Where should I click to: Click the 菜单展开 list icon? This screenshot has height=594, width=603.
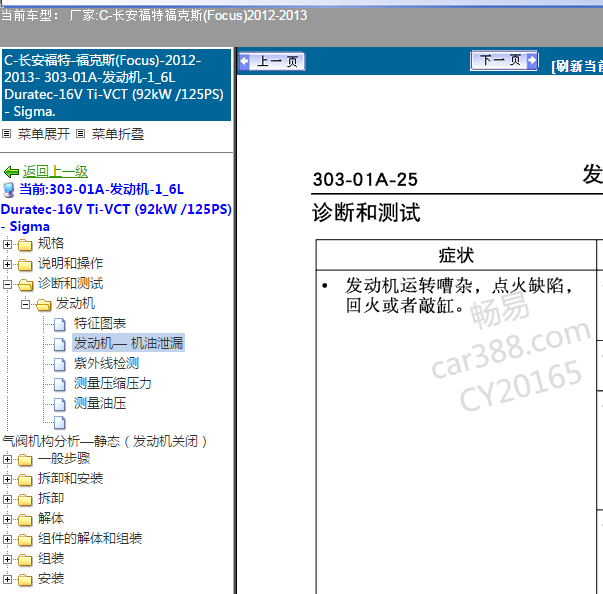pos(7,134)
